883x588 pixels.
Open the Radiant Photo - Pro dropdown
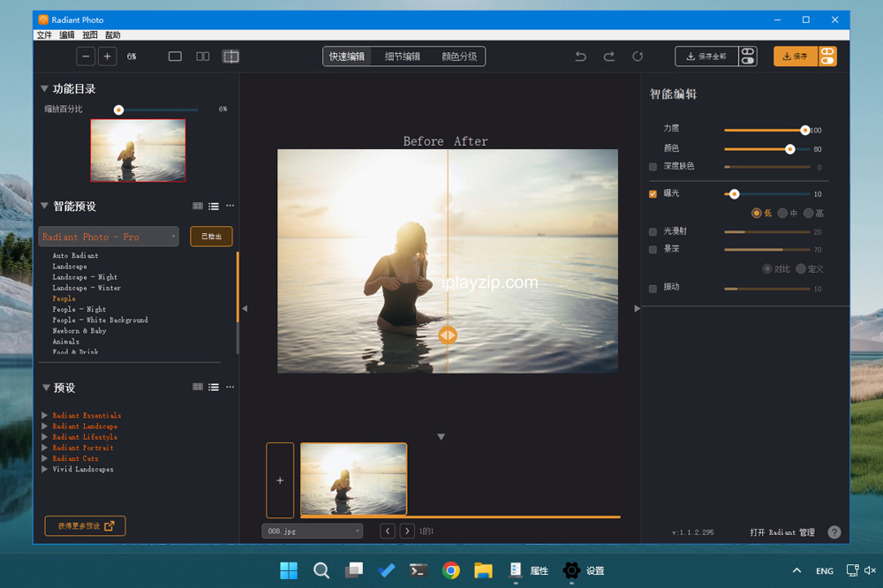(108, 237)
